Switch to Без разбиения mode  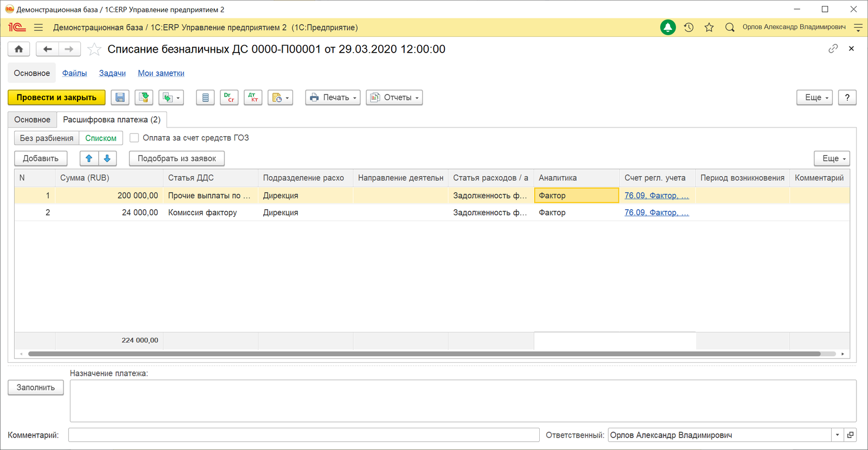click(47, 138)
